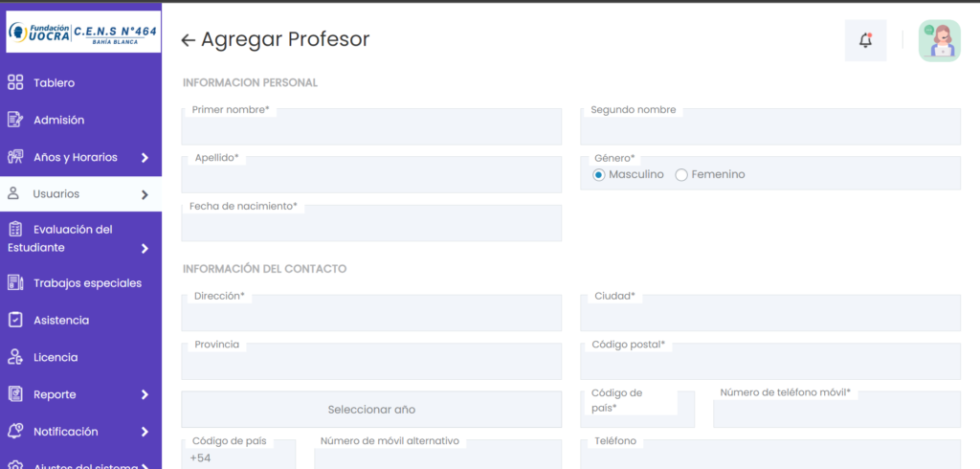Focus the Teléfono field
The height and width of the screenshot is (469, 980).
tap(770, 455)
